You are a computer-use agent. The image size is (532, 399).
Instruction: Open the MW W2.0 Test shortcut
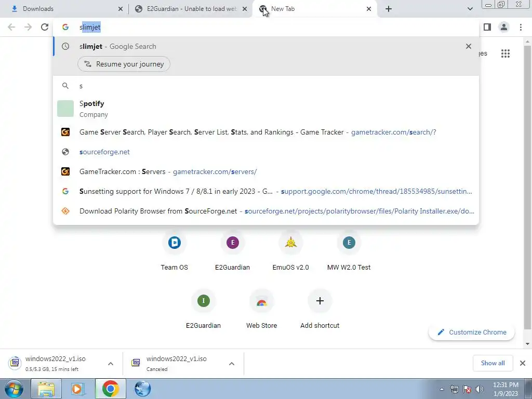pos(349,242)
